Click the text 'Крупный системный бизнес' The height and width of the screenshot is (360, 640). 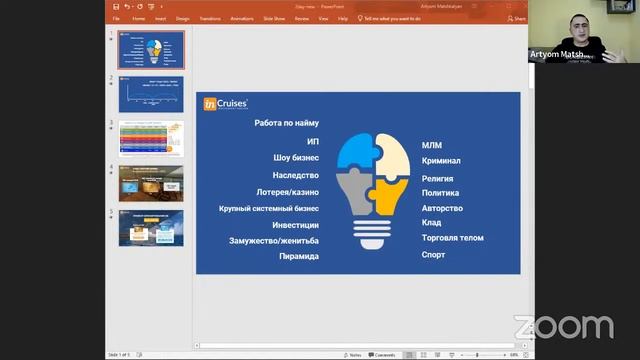[x=269, y=208]
